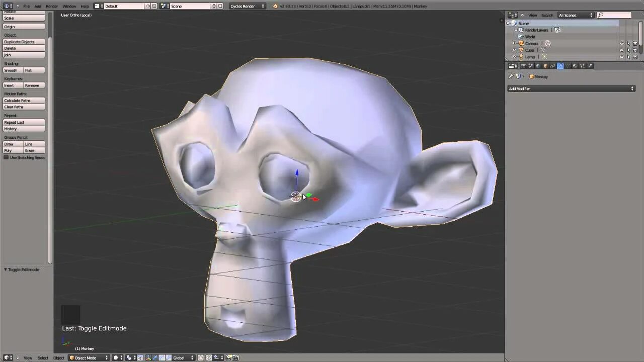This screenshot has width=644, height=362.
Task: Click the Scale button in tool shelf
Action: point(24,18)
